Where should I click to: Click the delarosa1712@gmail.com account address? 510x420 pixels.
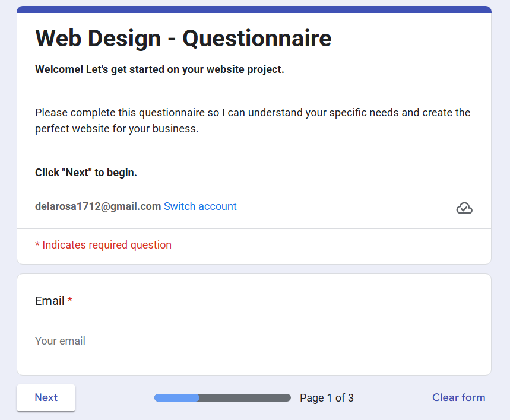click(x=98, y=206)
